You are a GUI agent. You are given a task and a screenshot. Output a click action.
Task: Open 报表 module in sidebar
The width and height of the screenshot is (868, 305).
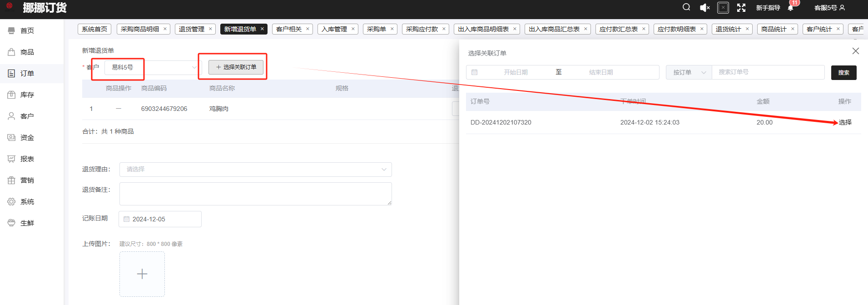click(27, 159)
